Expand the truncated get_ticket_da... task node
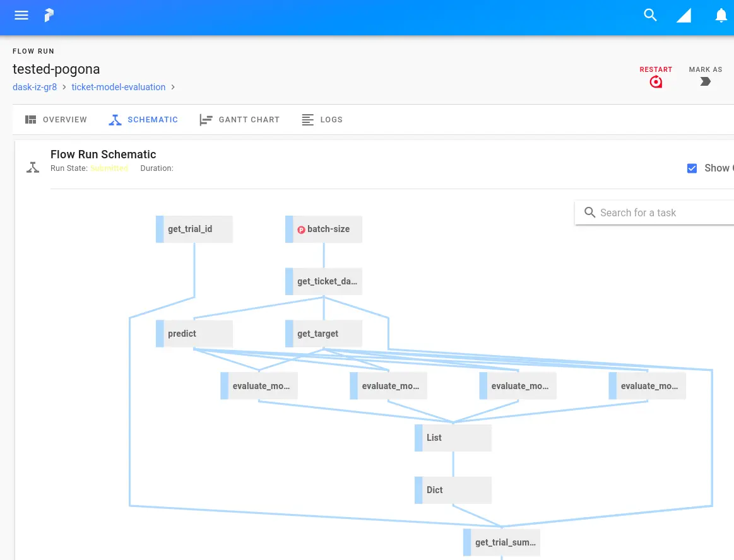 coord(324,281)
